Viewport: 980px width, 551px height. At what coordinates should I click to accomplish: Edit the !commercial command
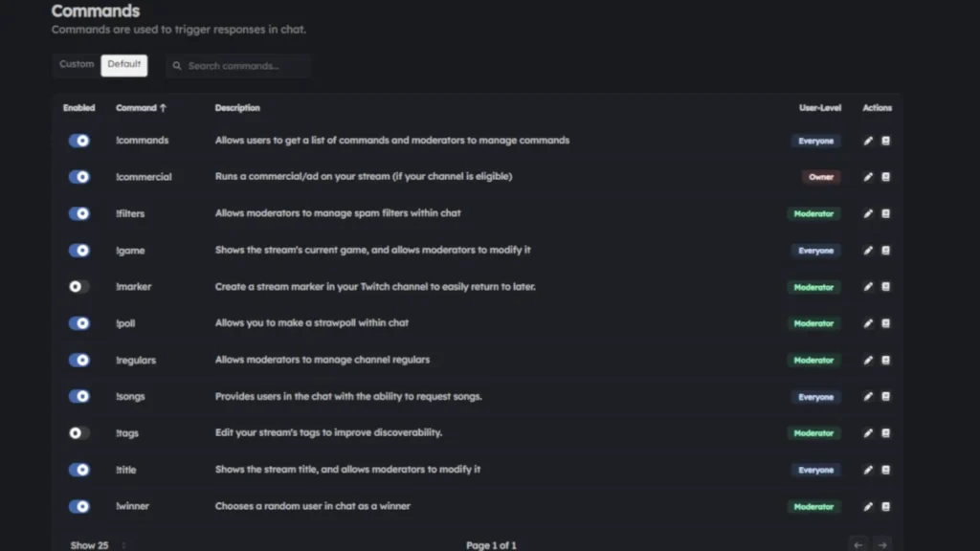[868, 176]
